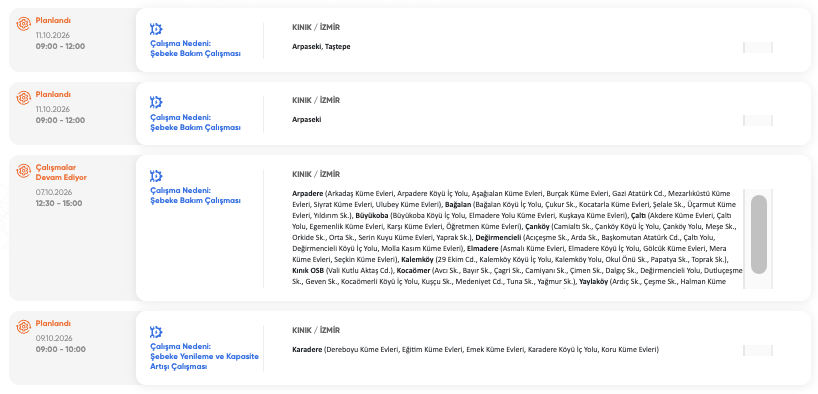Click blue gear icon in the Arpadere outage card
The height and width of the screenshot is (394, 818).
(156, 176)
